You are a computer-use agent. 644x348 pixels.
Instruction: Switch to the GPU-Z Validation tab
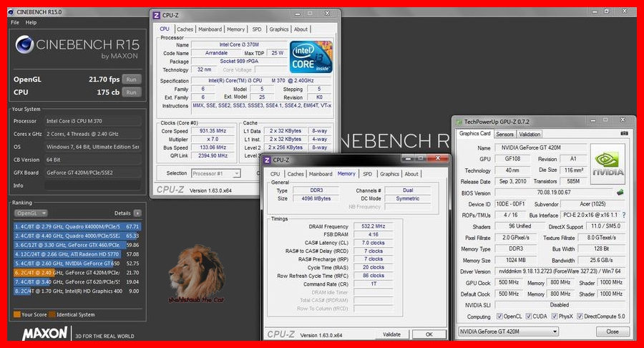pos(530,135)
